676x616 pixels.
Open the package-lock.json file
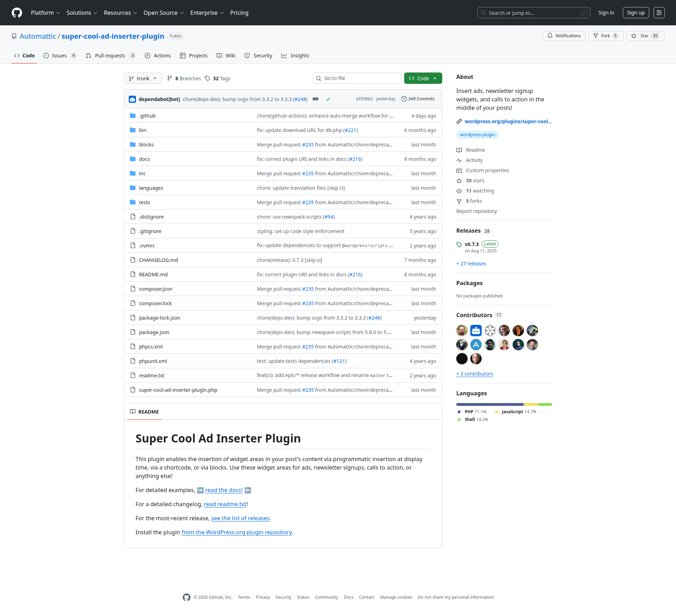[x=159, y=318]
